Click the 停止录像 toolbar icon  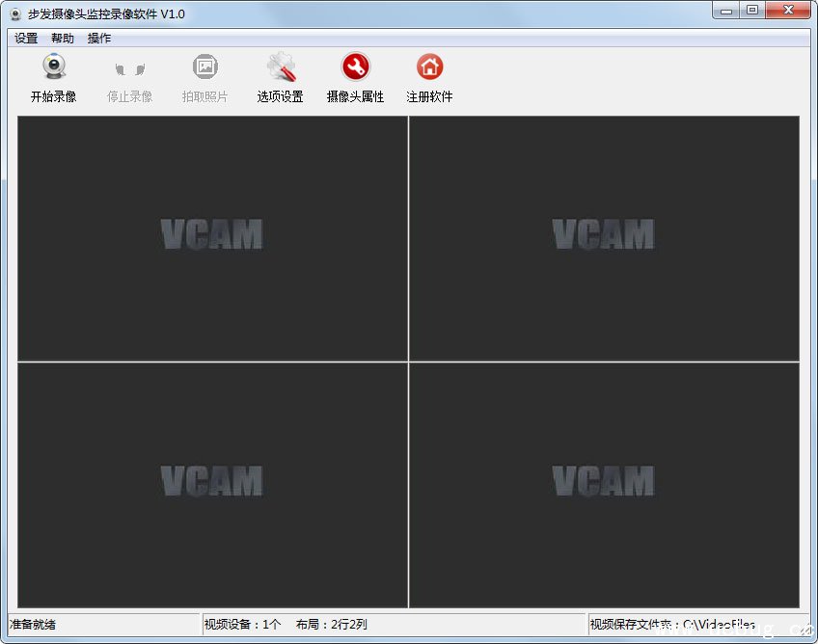[x=129, y=68]
